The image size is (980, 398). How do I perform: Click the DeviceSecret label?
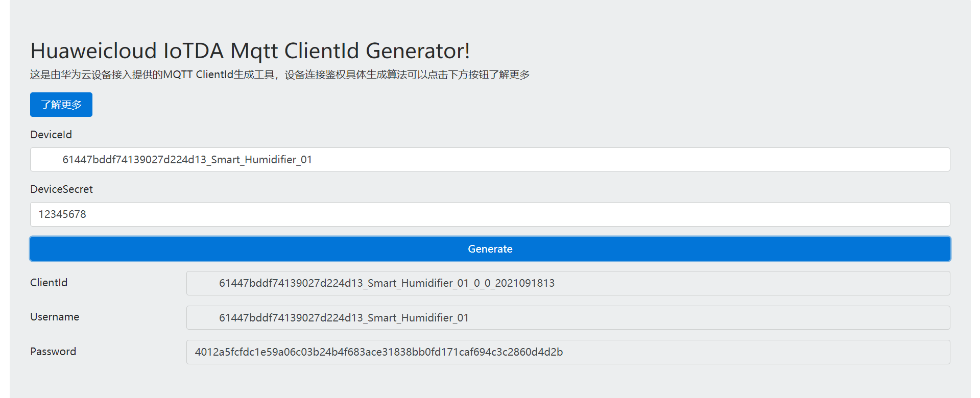point(61,189)
